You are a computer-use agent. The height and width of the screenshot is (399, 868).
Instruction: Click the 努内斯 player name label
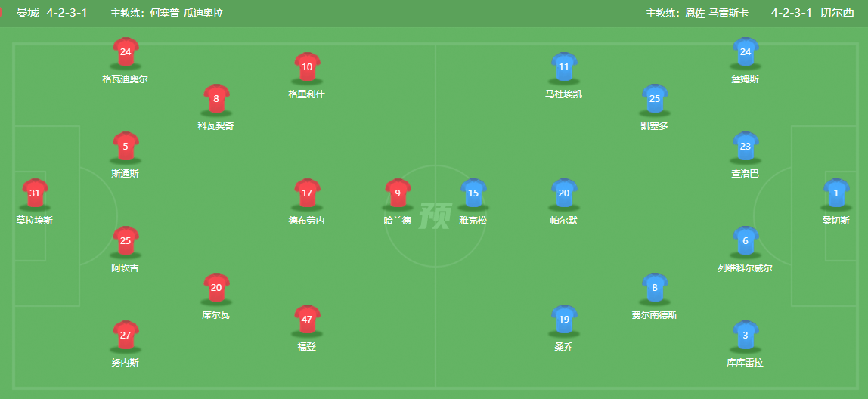click(125, 363)
